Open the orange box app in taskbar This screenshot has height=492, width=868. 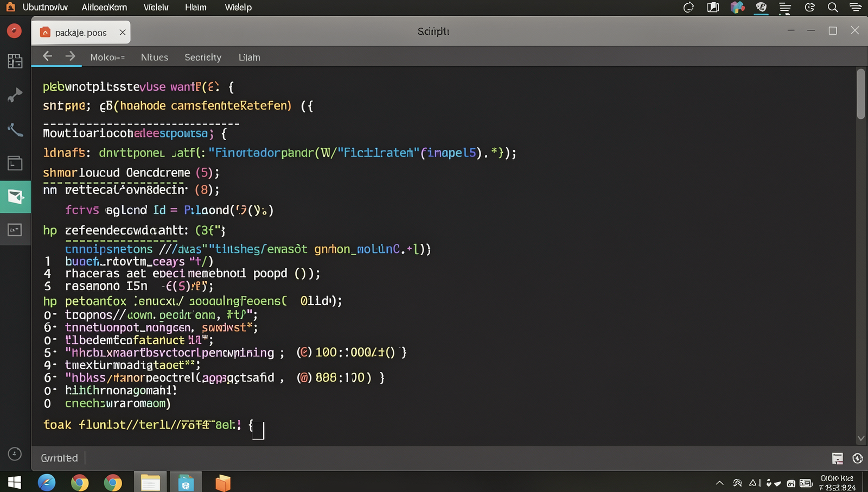(x=223, y=483)
